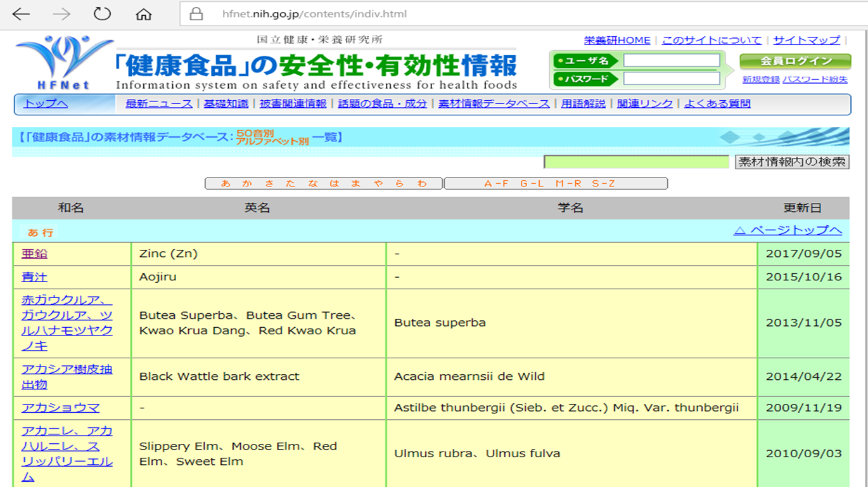Focus the ユーザ名 input field
This screenshot has height=487, width=868.
(x=671, y=60)
